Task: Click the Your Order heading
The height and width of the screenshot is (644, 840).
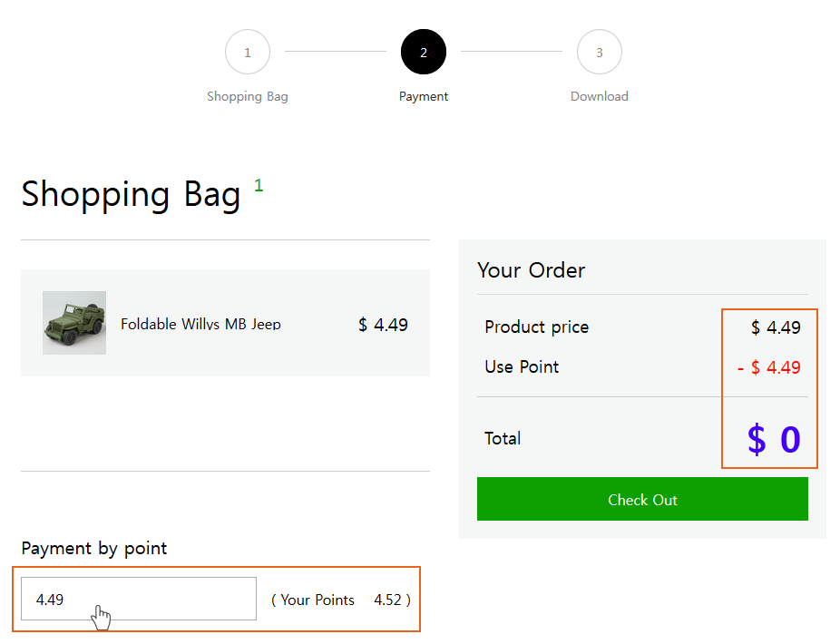Action: point(532,270)
